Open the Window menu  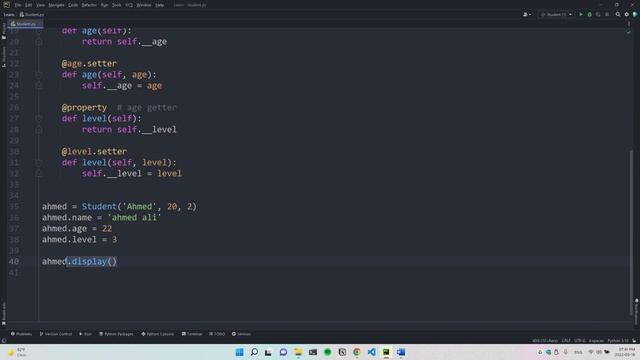(x=144, y=5)
